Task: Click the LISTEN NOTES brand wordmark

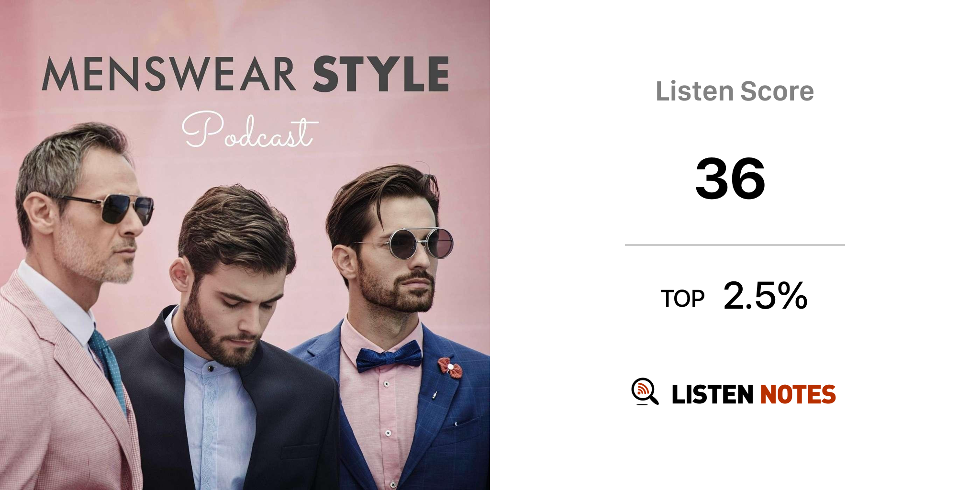Action: pos(754,394)
